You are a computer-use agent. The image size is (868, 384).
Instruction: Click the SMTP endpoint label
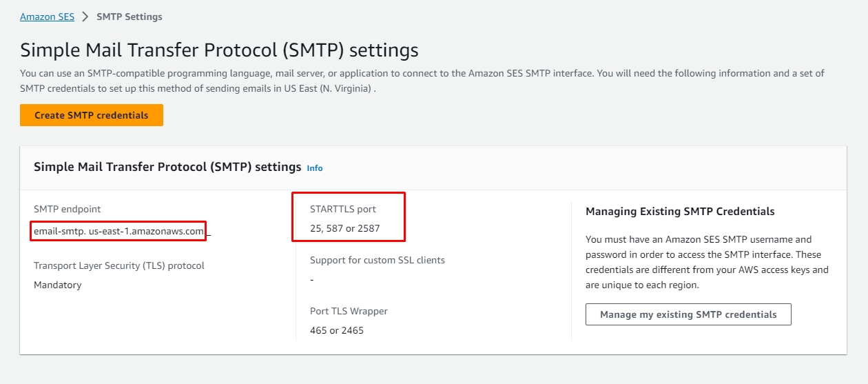[67, 209]
